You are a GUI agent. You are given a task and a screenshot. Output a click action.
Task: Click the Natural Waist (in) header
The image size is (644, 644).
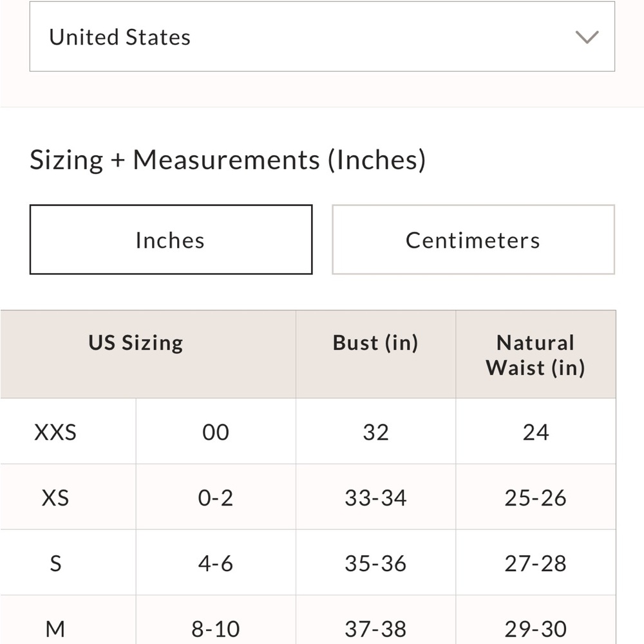click(536, 354)
